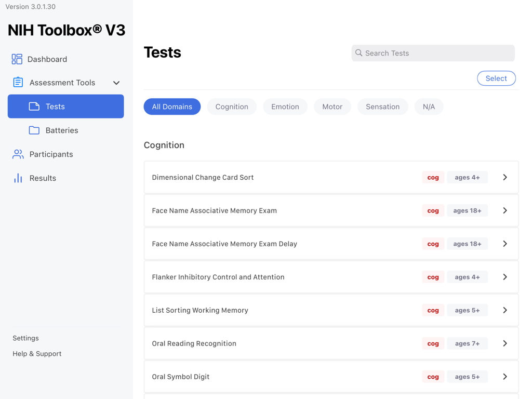Click the magnifying glass in search field
This screenshot has width=532, height=399.
point(359,53)
